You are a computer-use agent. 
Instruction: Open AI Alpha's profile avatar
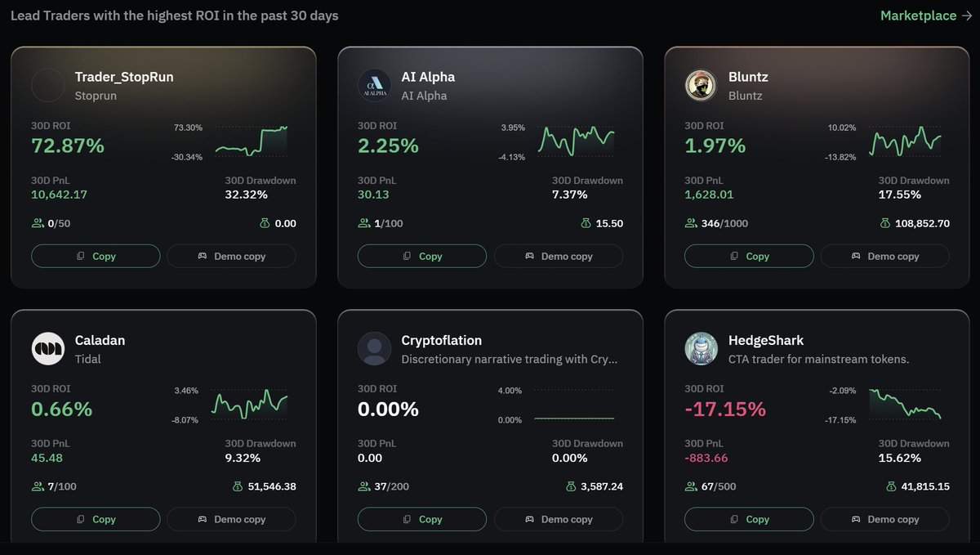(x=374, y=86)
